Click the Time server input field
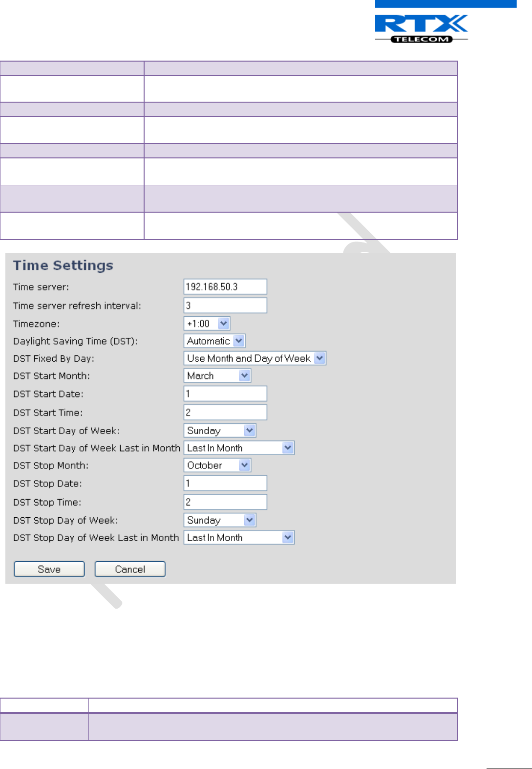The image size is (532, 769). (225, 286)
